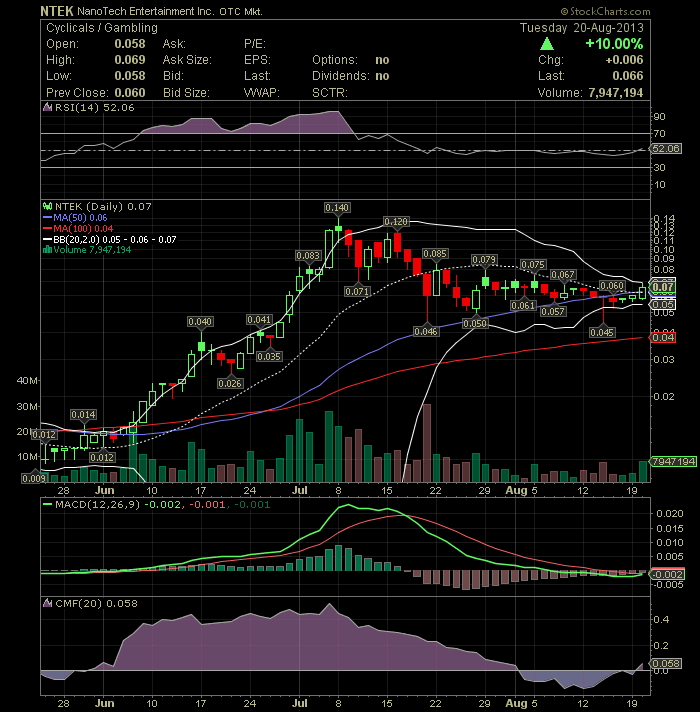The height and width of the screenshot is (712, 700).
Task: Click the tallest brown volume bar near July 22
Action: click(x=427, y=443)
